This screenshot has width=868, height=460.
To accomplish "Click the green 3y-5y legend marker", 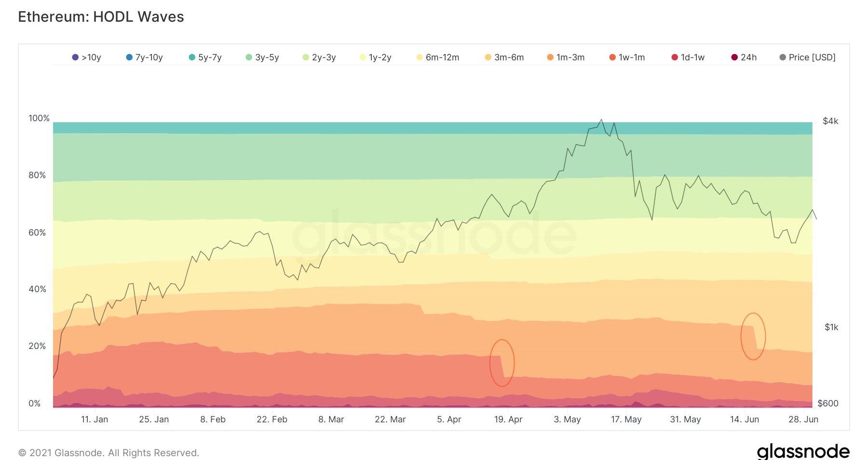I will tap(249, 57).
